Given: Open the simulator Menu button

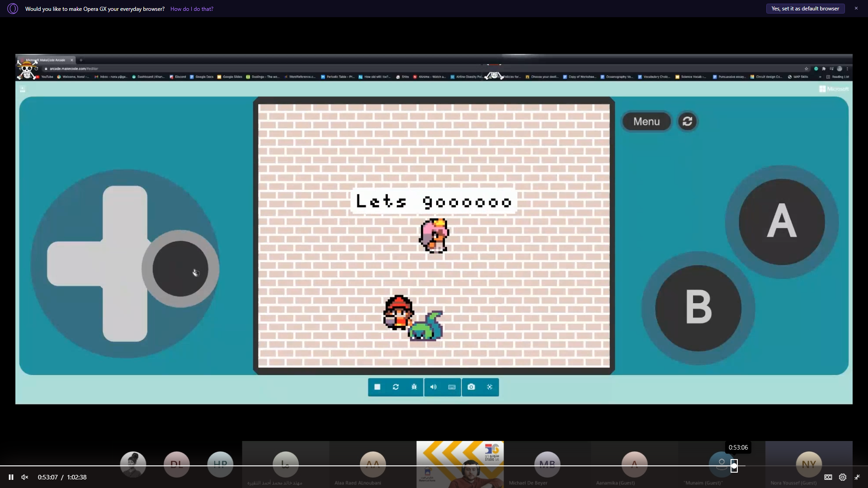Looking at the screenshot, I should tap(646, 122).
